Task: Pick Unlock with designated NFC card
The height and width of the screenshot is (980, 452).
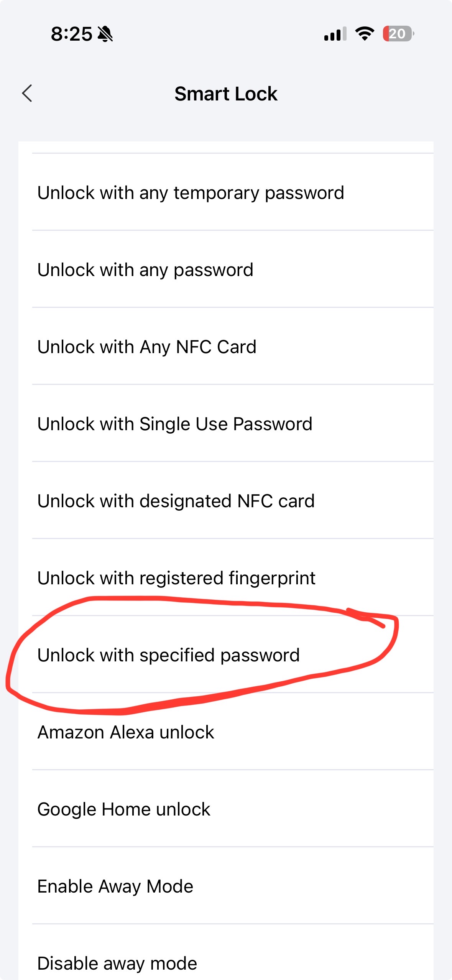Action: 176,501
